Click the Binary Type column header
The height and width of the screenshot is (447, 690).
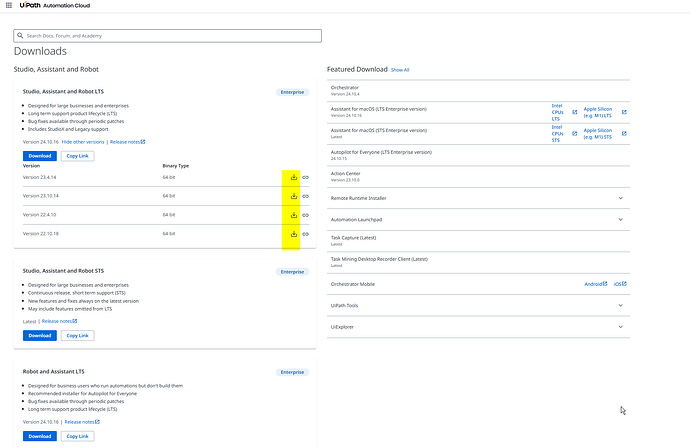click(176, 166)
